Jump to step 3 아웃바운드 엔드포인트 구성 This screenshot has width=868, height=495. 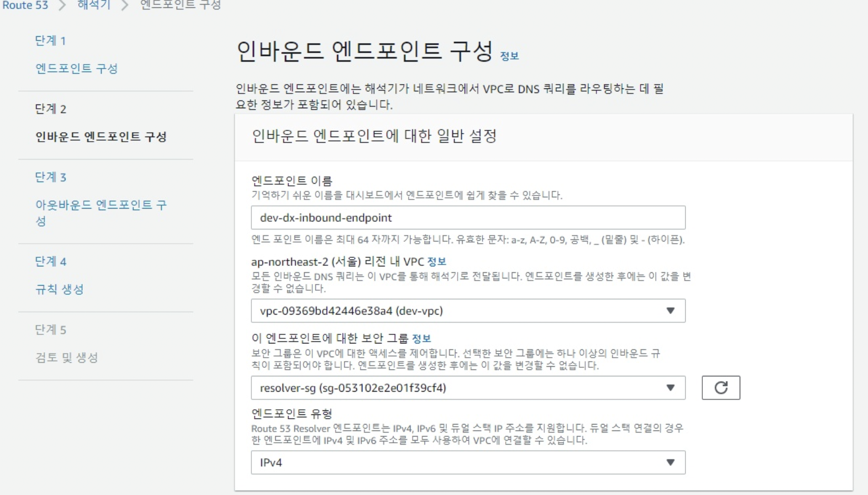pyautogui.click(x=101, y=205)
